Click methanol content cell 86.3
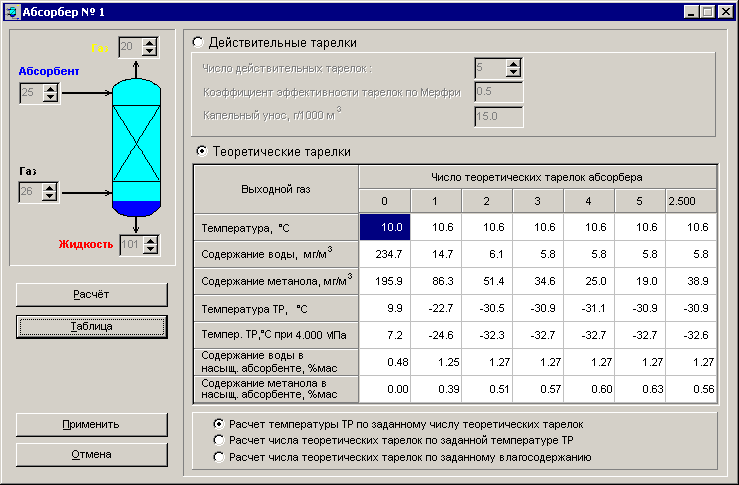Image resolution: width=739 pixels, height=485 pixels. (436, 281)
